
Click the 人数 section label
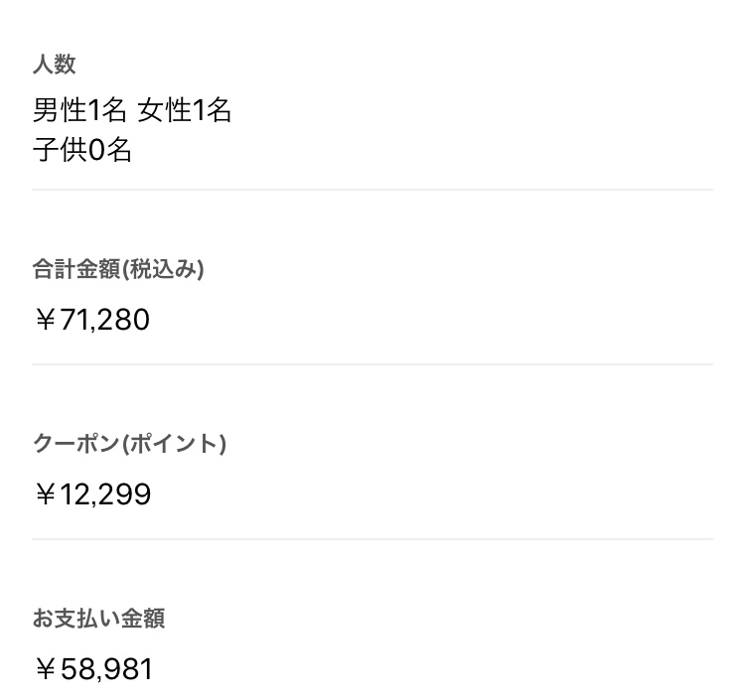pyautogui.click(x=55, y=64)
